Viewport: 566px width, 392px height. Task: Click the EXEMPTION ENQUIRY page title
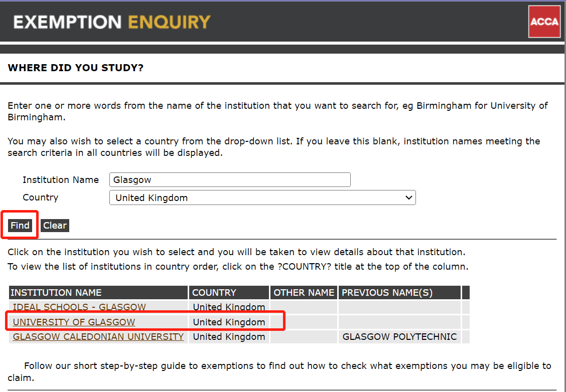[112, 22]
